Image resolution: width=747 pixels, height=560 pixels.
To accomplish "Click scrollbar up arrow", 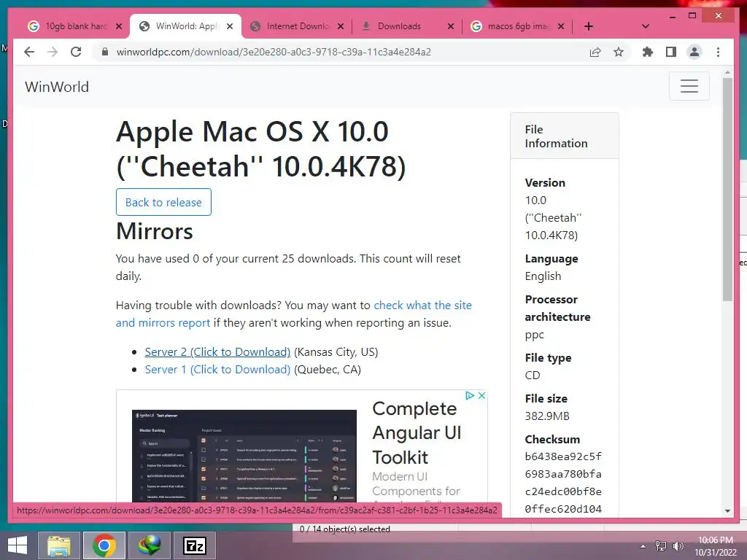I will coord(727,72).
